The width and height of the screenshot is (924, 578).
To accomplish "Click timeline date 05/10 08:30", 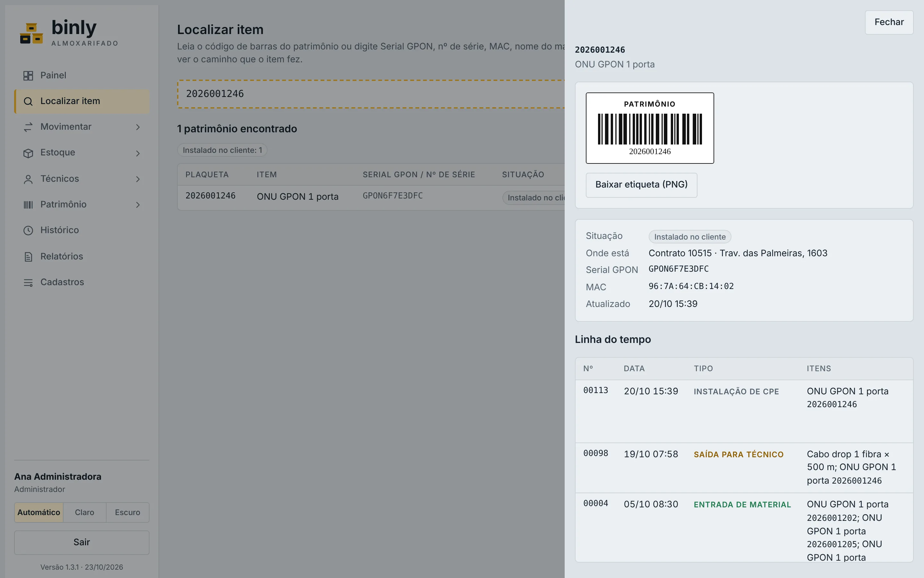I will tap(651, 504).
